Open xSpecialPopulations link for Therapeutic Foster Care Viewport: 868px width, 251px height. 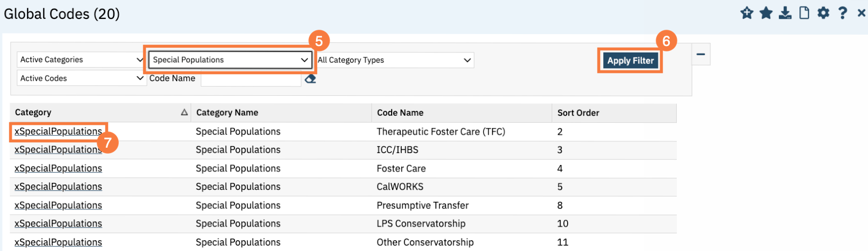click(x=58, y=131)
